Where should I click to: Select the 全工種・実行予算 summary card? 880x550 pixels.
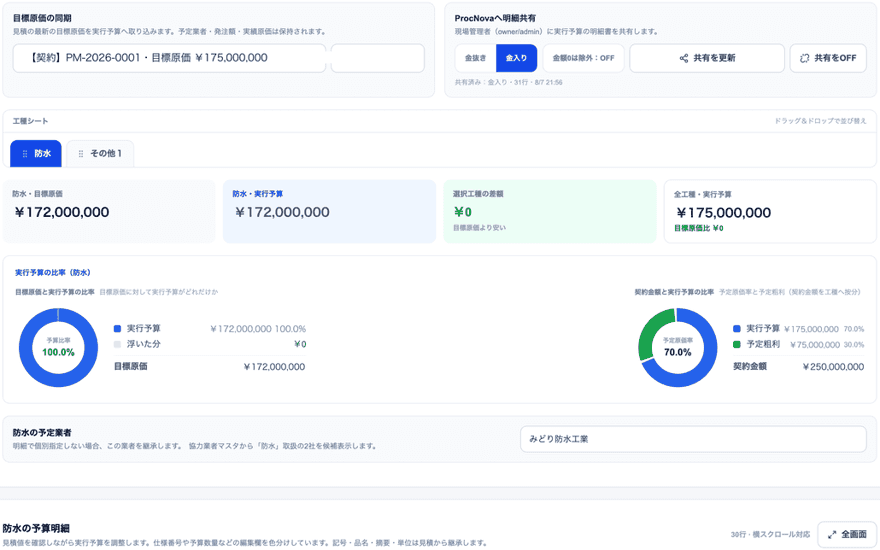(x=770, y=212)
